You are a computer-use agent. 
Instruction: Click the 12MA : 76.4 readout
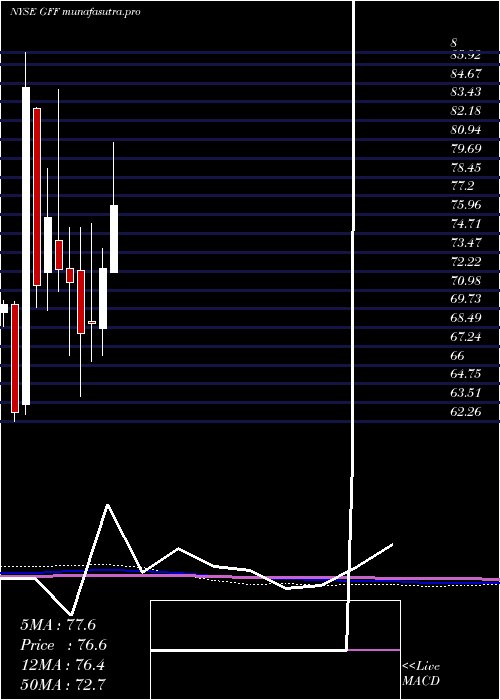point(62,665)
